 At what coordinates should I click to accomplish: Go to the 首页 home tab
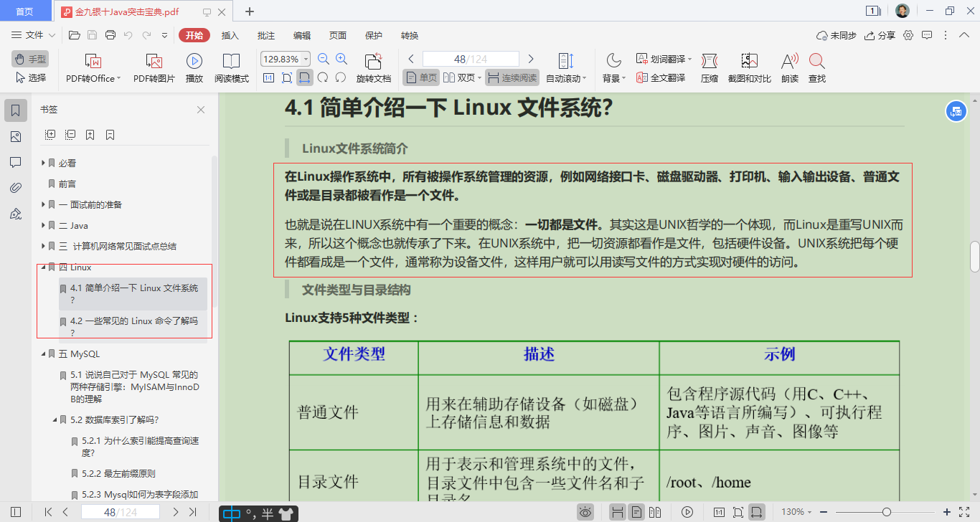click(24, 11)
